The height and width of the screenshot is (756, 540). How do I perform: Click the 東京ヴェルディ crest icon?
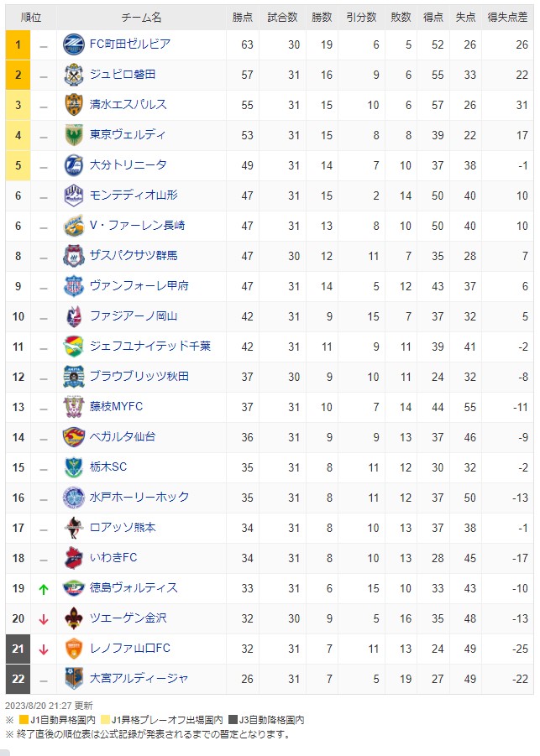[x=74, y=135]
